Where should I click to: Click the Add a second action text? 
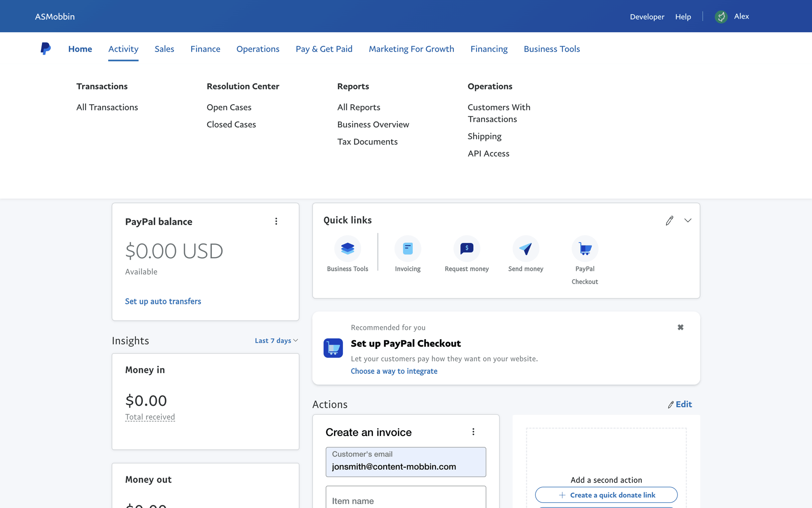606,480
